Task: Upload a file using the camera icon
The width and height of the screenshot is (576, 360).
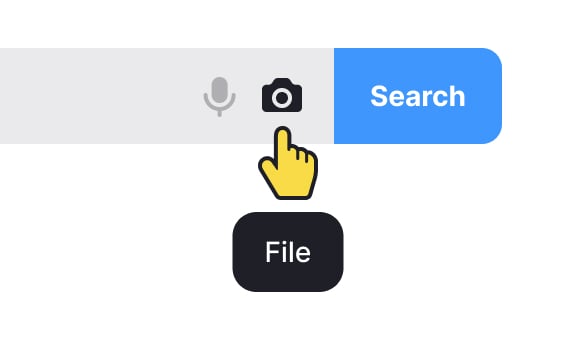Action: pyautogui.click(x=282, y=95)
